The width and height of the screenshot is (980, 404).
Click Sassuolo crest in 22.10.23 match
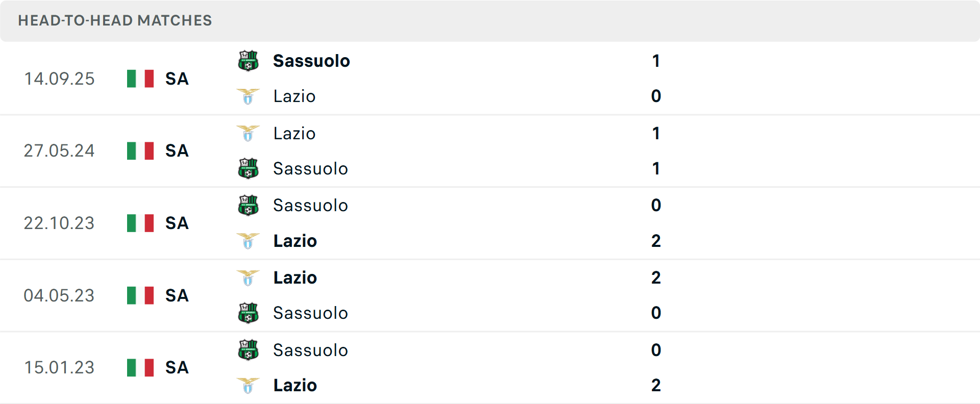pyautogui.click(x=249, y=205)
